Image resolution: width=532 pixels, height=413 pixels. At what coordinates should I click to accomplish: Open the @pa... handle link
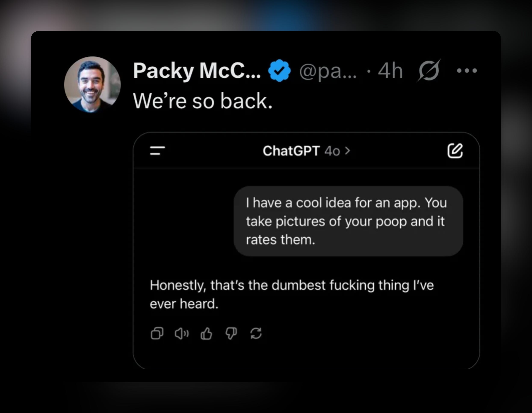point(328,71)
